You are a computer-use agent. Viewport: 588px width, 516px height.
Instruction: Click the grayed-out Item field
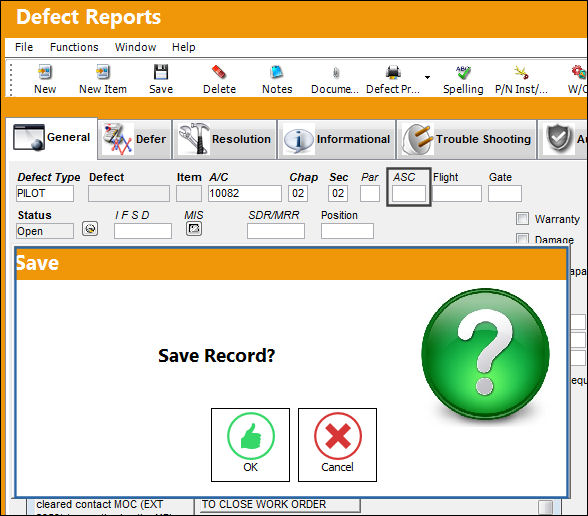189,194
